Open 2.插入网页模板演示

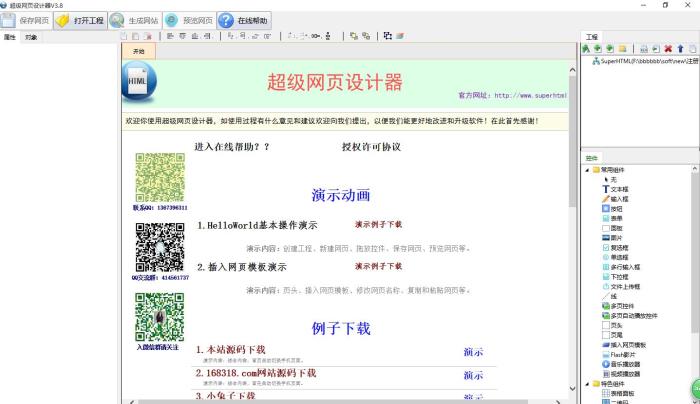tap(242, 267)
